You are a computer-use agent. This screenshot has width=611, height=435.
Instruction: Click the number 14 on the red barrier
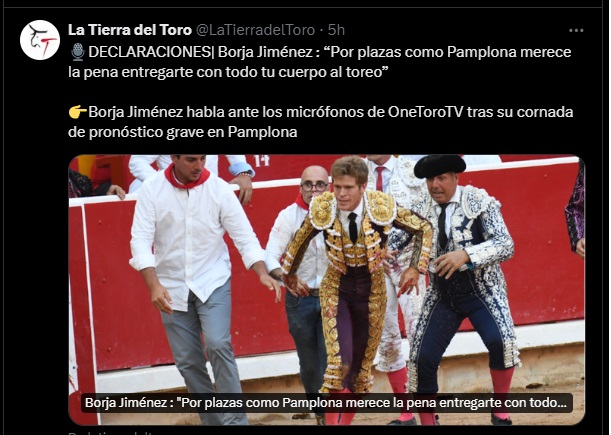(x=261, y=160)
